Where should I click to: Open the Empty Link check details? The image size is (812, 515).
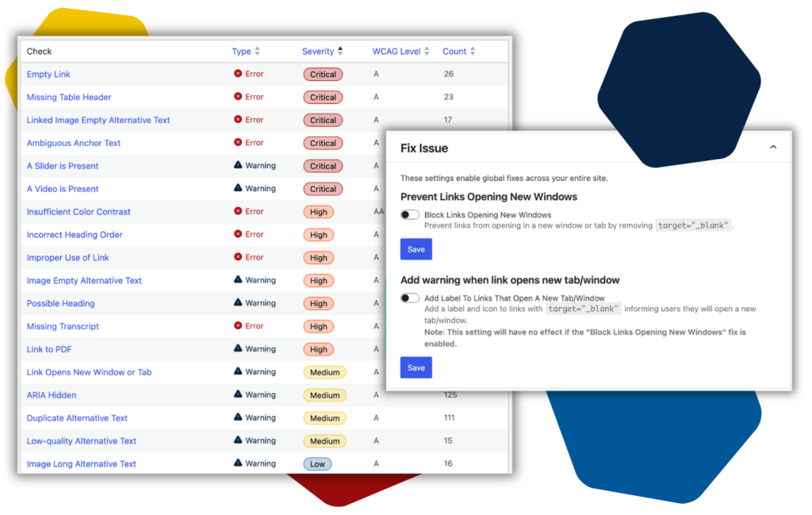tap(48, 74)
